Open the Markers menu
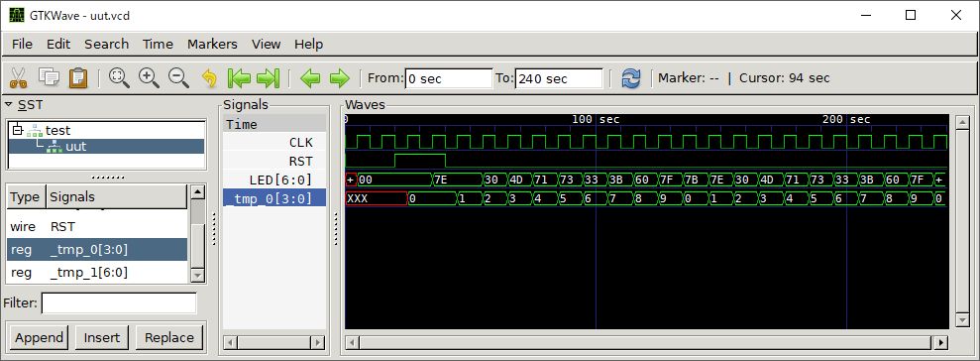 tap(212, 44)
